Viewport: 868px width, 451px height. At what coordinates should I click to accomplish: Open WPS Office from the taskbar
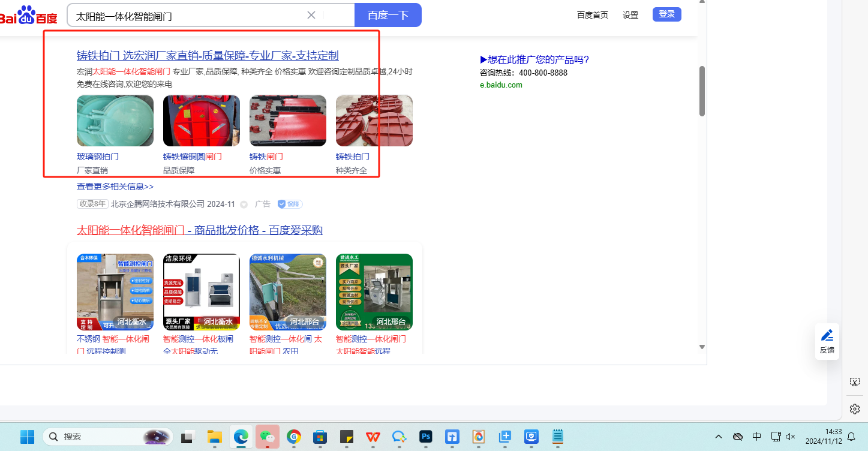pyautogui.click(x=373, y=437)
